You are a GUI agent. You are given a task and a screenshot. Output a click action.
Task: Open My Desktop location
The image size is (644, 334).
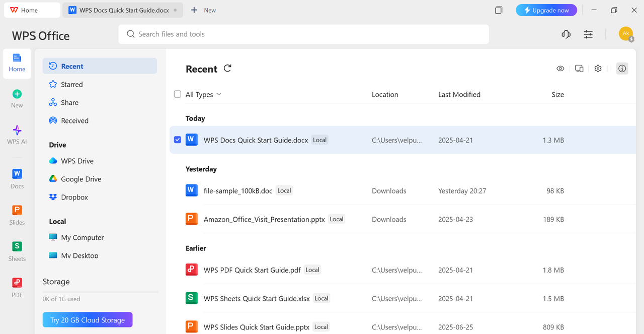pos(100,255)
